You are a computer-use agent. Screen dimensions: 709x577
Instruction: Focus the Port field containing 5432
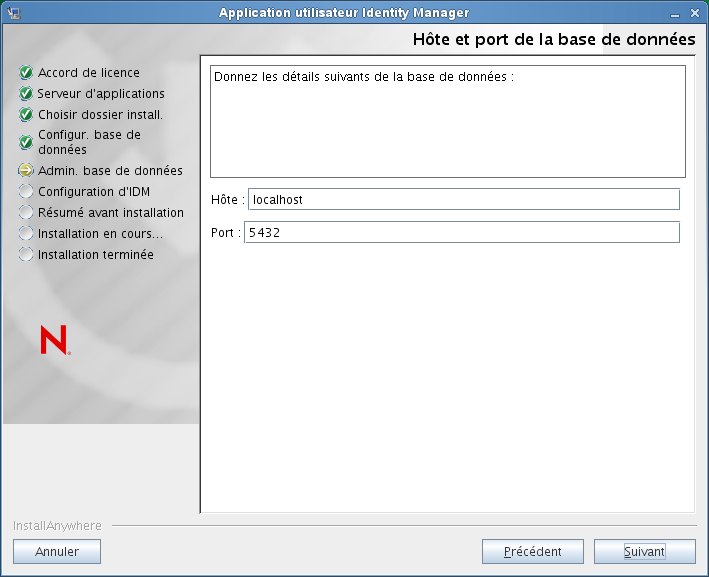tap(462, 232)
